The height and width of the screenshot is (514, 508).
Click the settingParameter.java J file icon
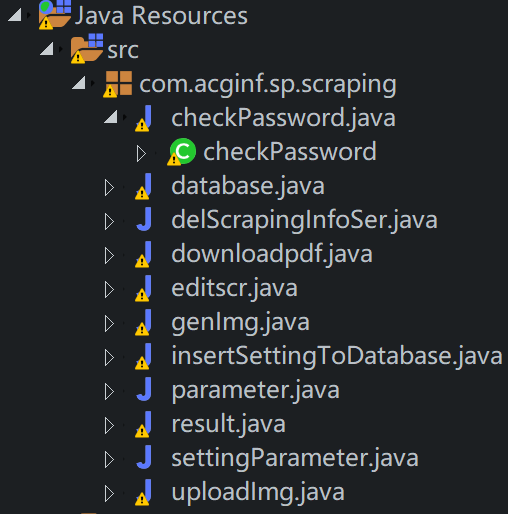(144, 457)
